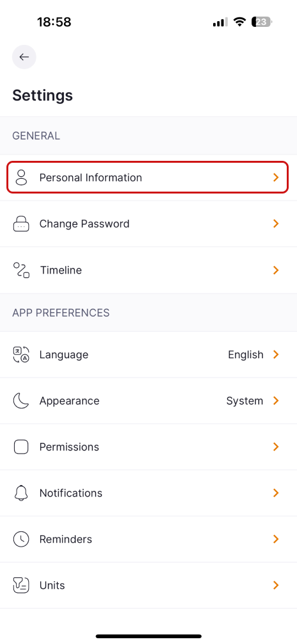Click the Units measurement icon
This screenshot has height=644, width=297.
point(21,585)
